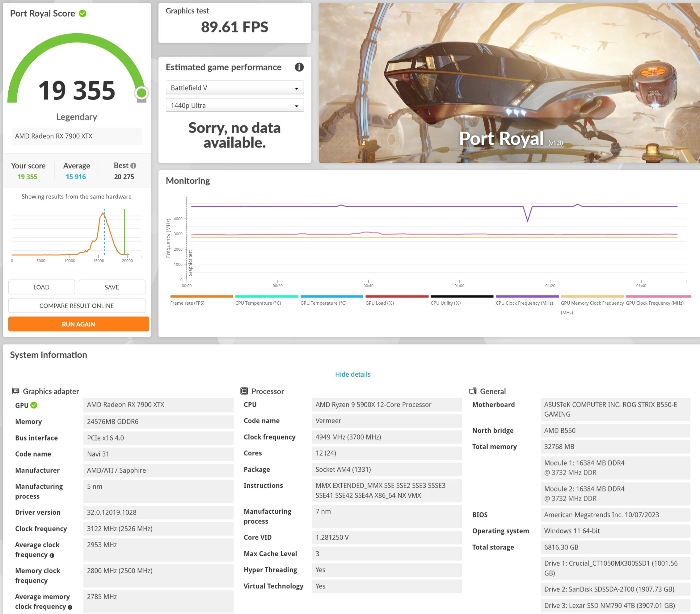700x614 pixels.
Task: Click the American Megatrends BIOS value
Action: [615, 515]
